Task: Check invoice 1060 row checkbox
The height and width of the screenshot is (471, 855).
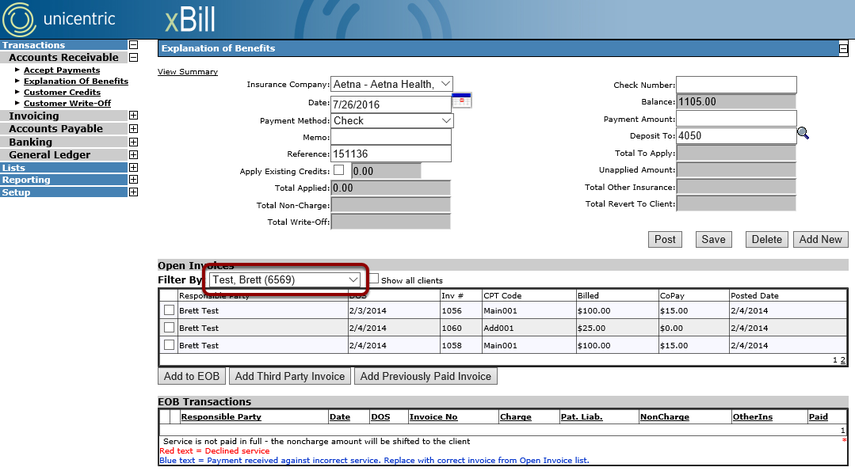Action: [169, 327]
